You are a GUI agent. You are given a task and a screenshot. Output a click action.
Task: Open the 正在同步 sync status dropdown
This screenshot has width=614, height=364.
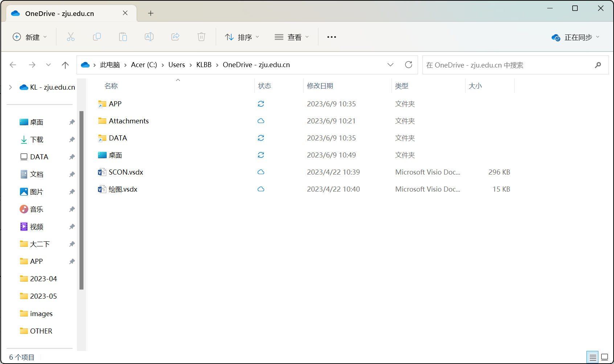tap(576, 37)
